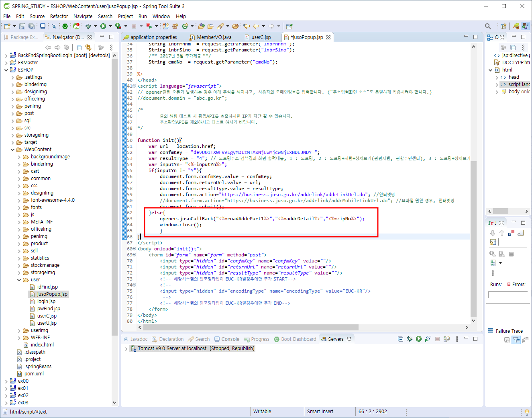Click JUnit Previous Failure up arrow

tap(502, 233)
